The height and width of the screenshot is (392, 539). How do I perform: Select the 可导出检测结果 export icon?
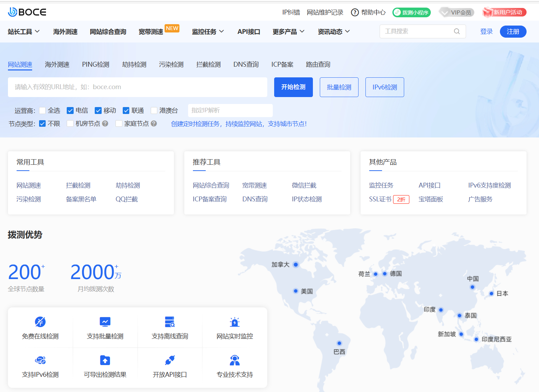[105, 360]
